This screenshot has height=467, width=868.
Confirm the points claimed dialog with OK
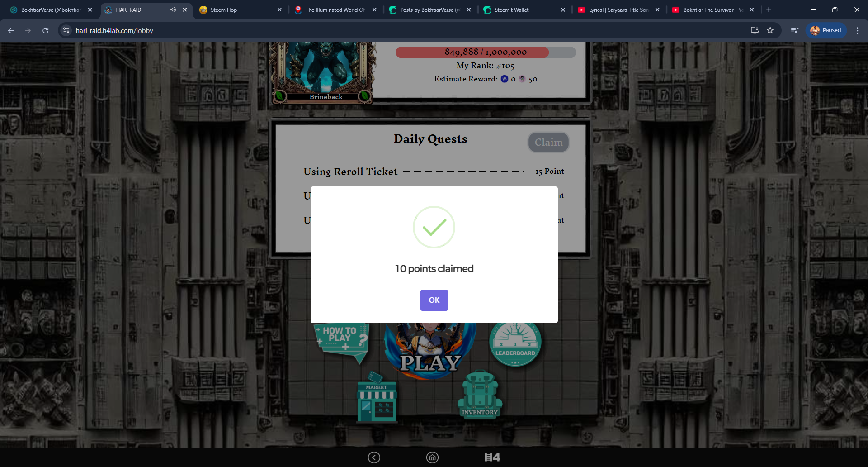click(x=434, y=300)
